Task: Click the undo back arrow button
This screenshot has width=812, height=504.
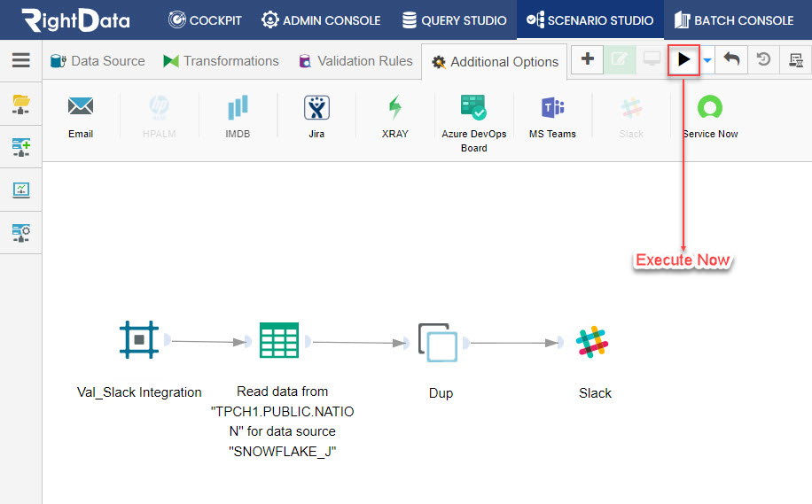Action: (731, 59)
